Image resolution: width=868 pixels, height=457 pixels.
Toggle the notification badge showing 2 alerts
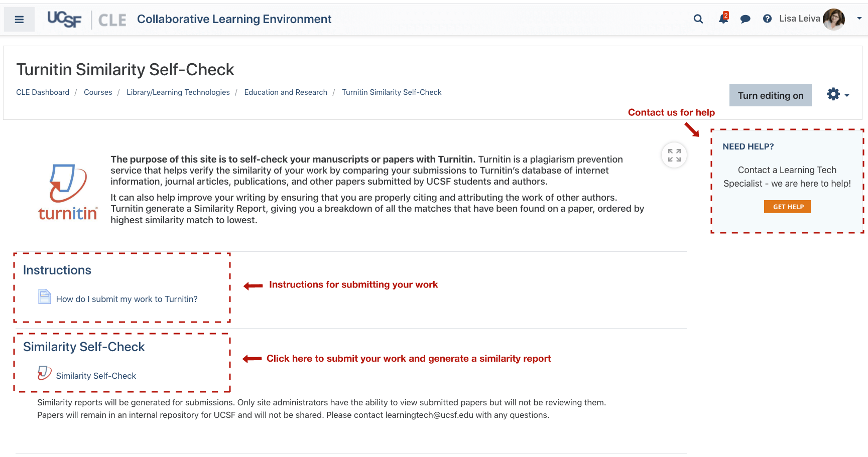pyautogui.click(x=726, y=15)
